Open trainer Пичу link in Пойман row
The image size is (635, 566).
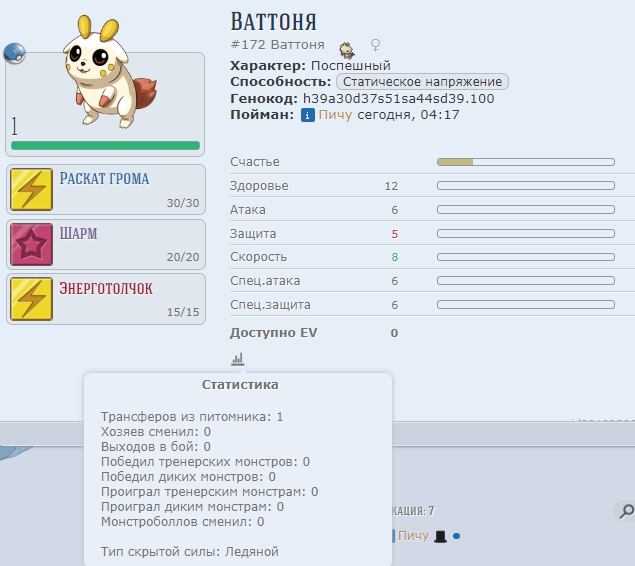335,115
